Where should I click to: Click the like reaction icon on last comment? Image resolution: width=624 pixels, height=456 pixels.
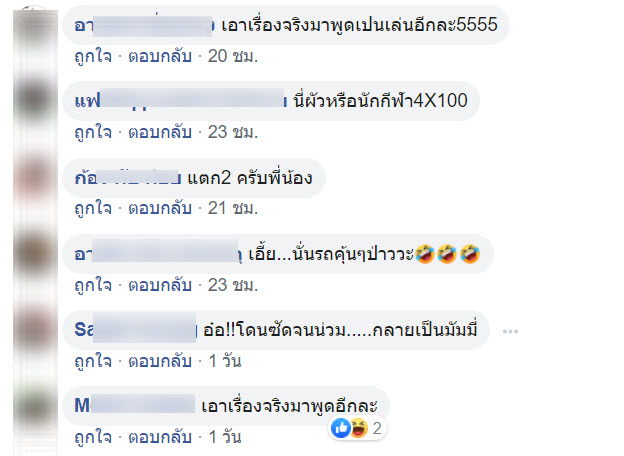[x=341, y=428]
